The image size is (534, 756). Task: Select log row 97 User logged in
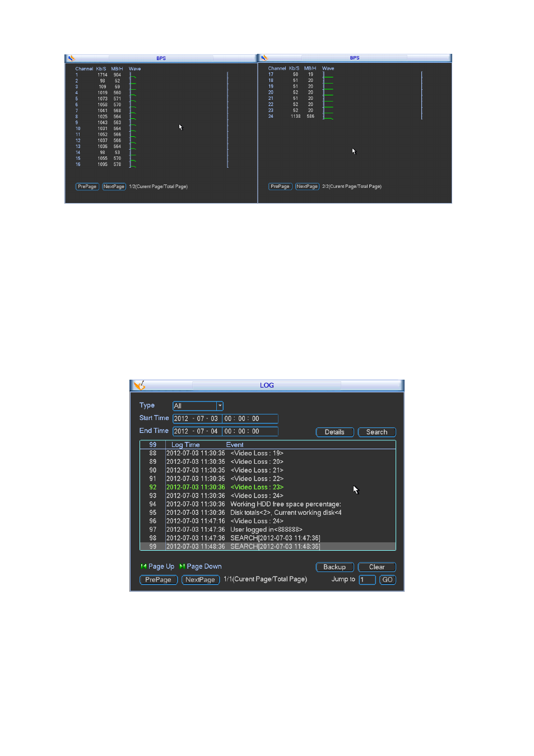click(x=268, y=529)
